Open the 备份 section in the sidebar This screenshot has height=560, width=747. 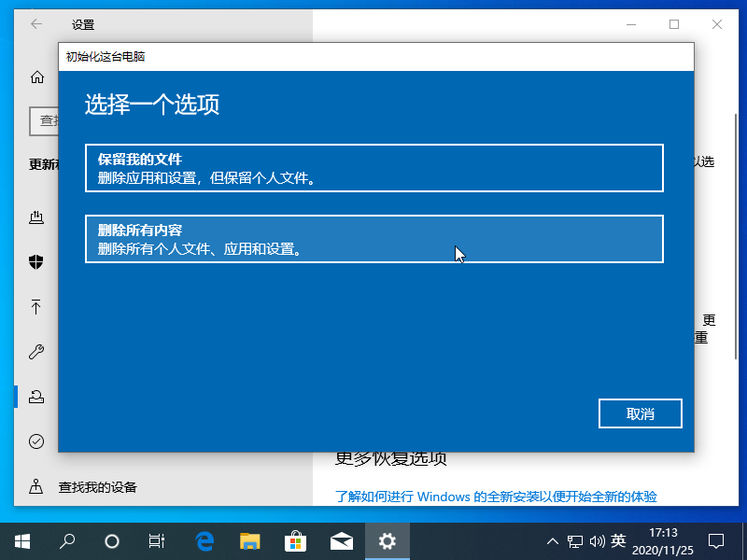coord(36,307)
